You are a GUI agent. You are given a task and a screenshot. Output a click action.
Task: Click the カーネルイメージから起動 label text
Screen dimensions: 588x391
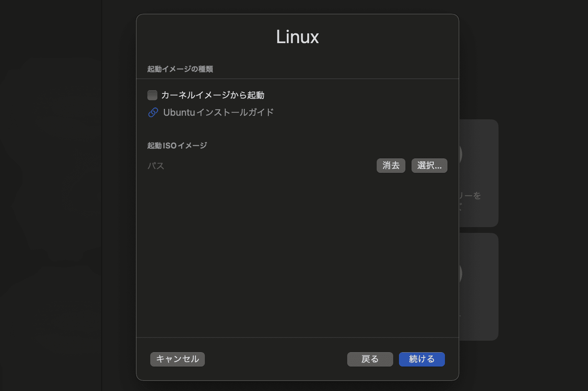point(212,95)
